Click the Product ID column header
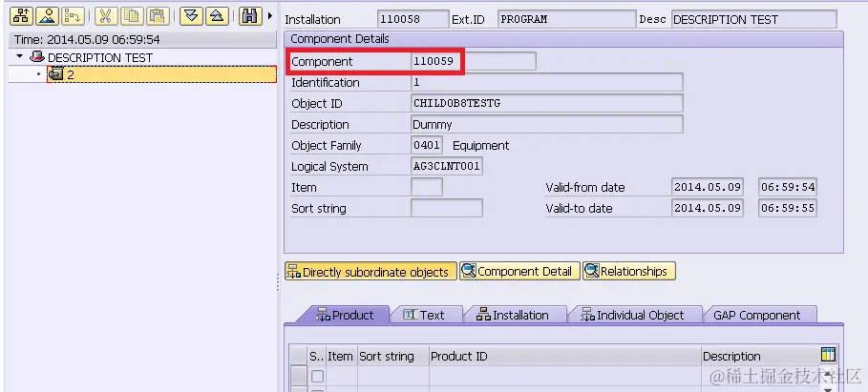The image size is (868, 392). [565, 356]
